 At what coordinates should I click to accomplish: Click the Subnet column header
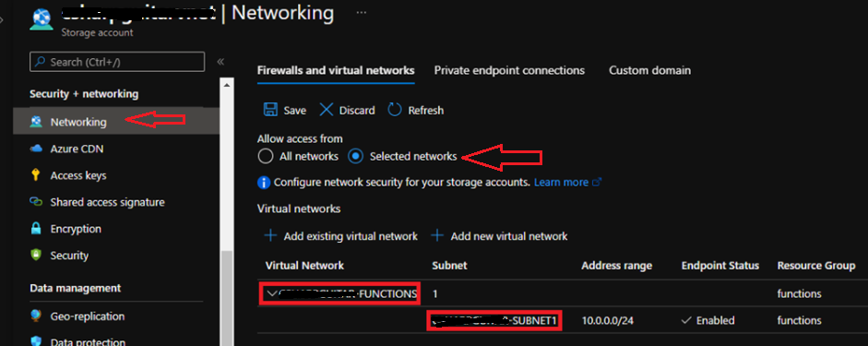449,266
